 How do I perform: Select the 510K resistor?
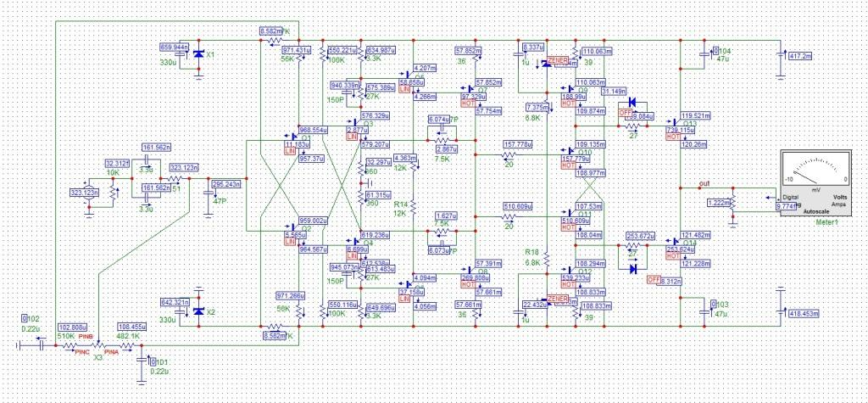(x=70, y=344)
